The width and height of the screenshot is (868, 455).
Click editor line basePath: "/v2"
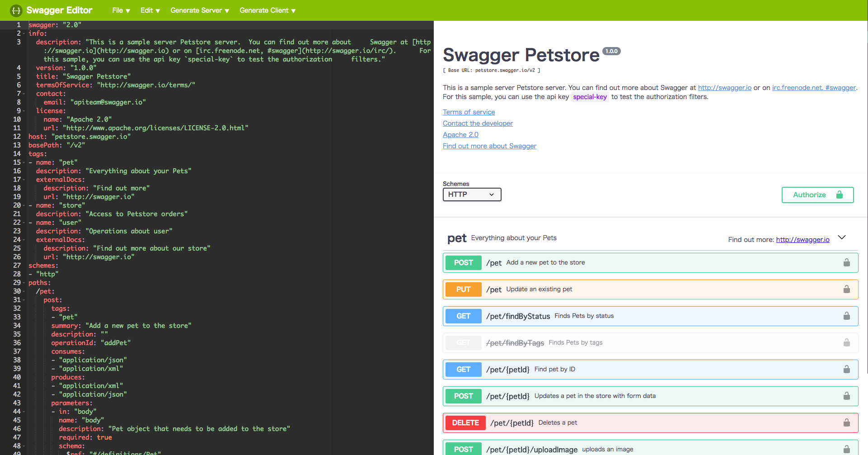[x=56, y=145]
